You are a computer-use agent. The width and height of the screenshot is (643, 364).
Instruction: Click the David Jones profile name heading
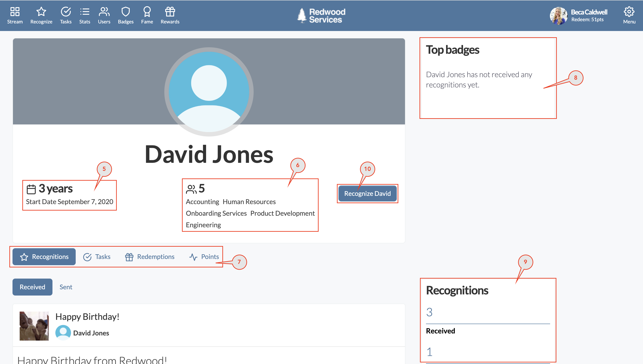209,154
